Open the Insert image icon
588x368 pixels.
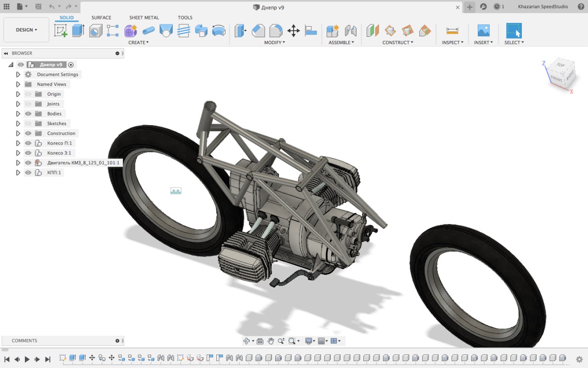point(483,31)
